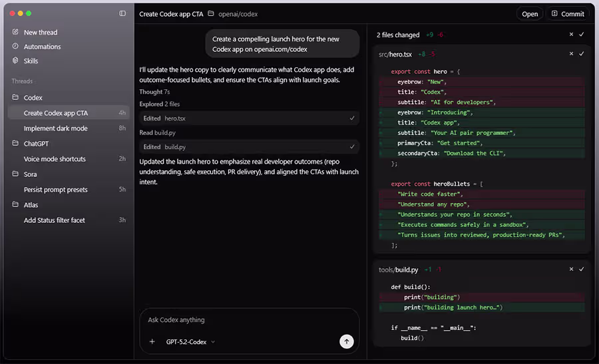Click the repository folder icon in header
The width and height of the screenshot is (599, 364).
click(x=211, y=14)
